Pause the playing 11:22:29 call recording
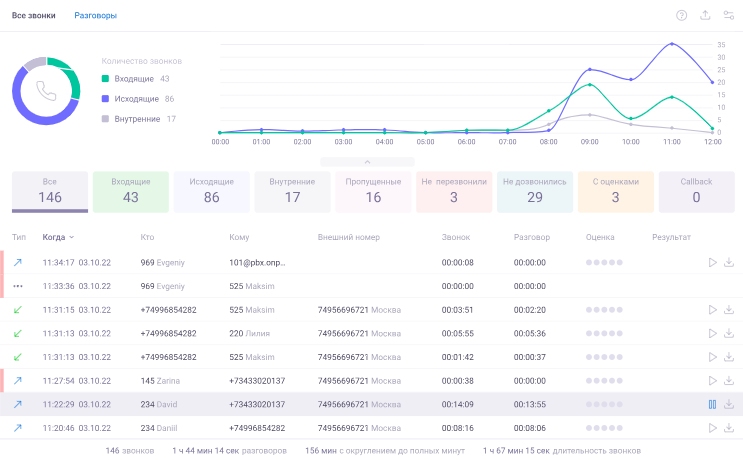This screenshot has height=460, width=743. 712,404
